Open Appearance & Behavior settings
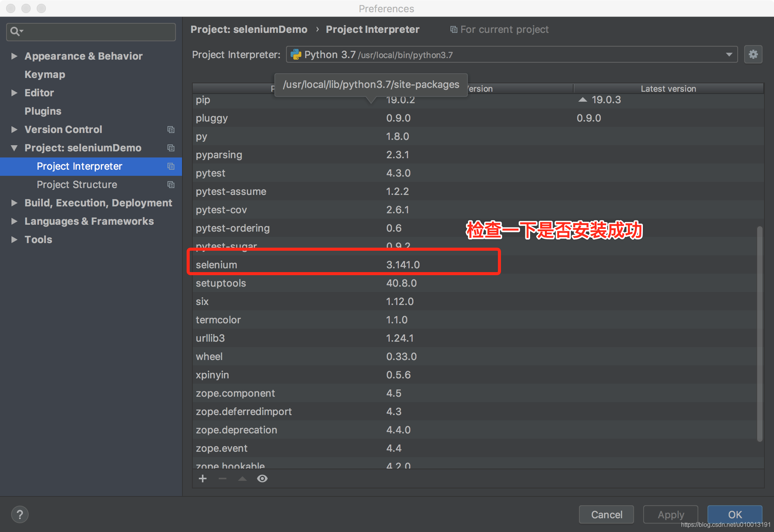The image size is (774, 532). pos(83,56)
